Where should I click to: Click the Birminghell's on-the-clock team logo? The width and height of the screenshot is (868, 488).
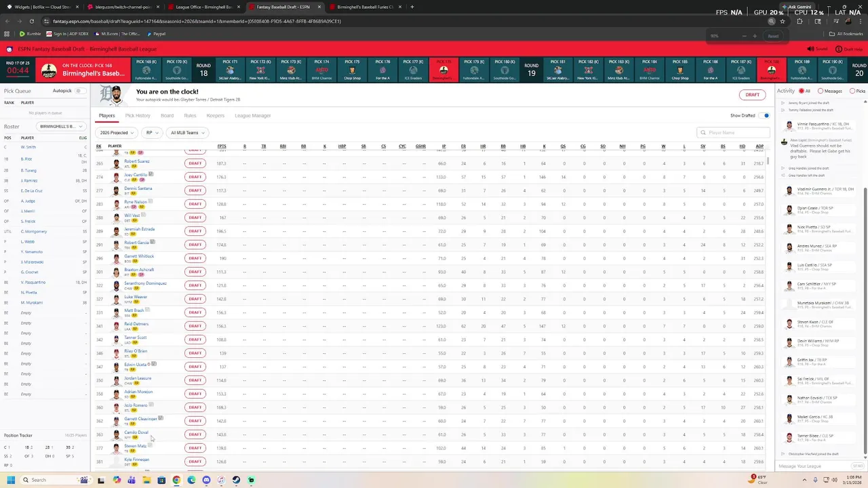click(x=49, y=70)
